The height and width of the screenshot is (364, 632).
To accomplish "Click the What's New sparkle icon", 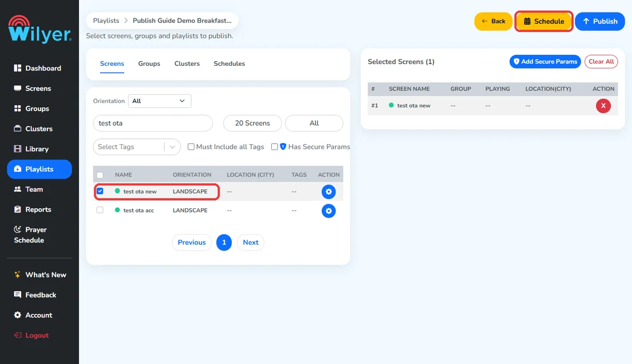I will (x=17, y=275).
